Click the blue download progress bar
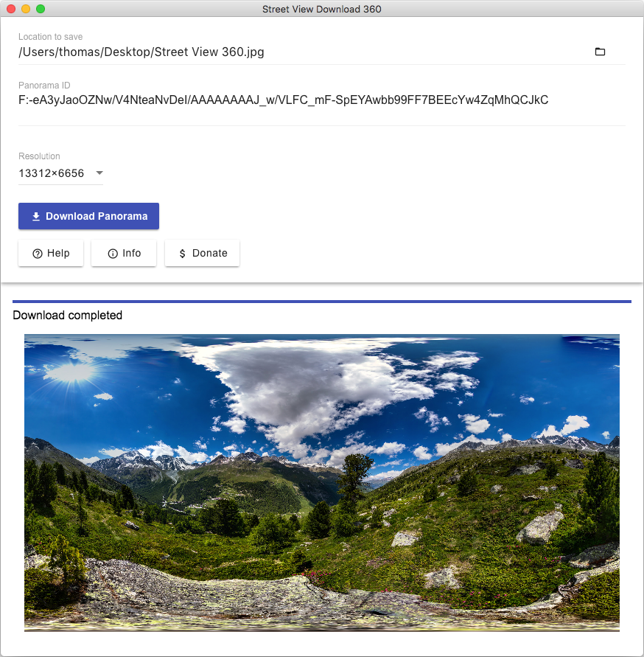The image size is (644, 657). point(321,302)
